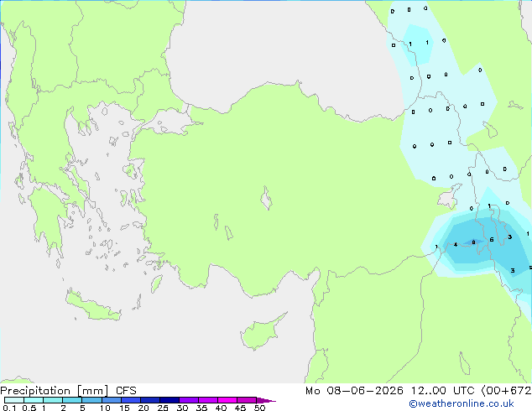Click the purple arrow tip above 50

coord(266,400)
